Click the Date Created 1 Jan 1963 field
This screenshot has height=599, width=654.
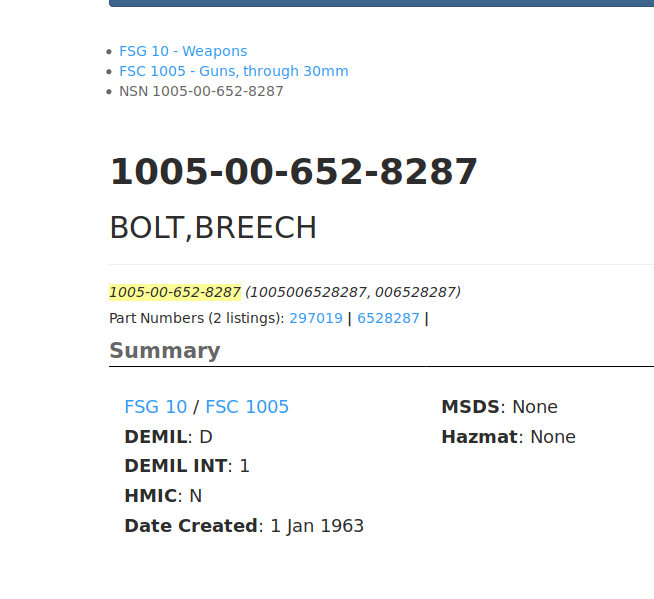pyautogui.click(x=243, y=526)
